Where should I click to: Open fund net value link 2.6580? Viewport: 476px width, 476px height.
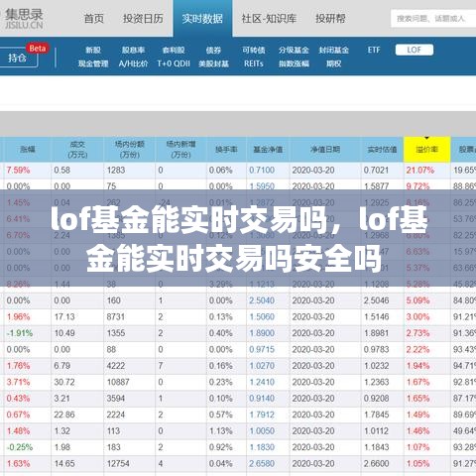point(262,463)
